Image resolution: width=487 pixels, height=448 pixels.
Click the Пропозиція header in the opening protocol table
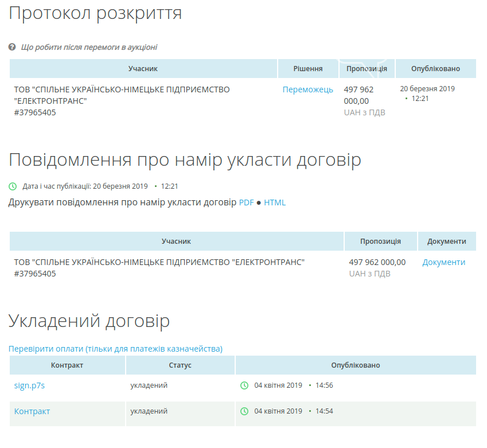point(367,69)
